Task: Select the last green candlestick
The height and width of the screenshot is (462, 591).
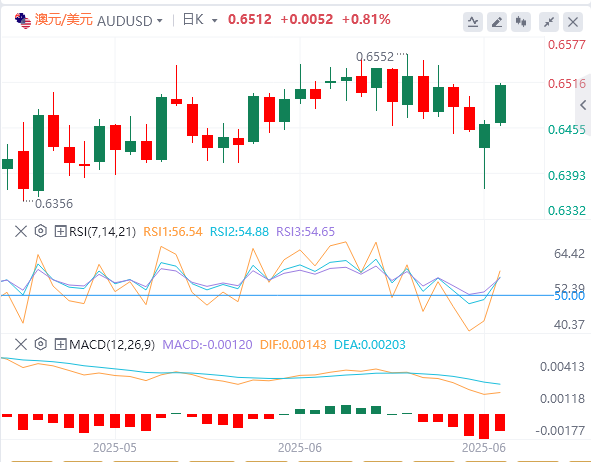Action: tap(500, 104)
